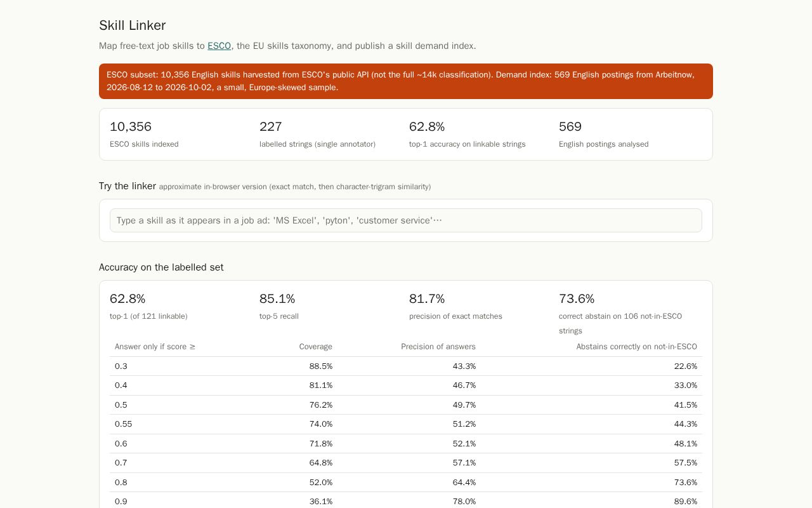
Task: Click the 64.4% precision cell for threshold 0.8
Action: [x=464, y=482]
